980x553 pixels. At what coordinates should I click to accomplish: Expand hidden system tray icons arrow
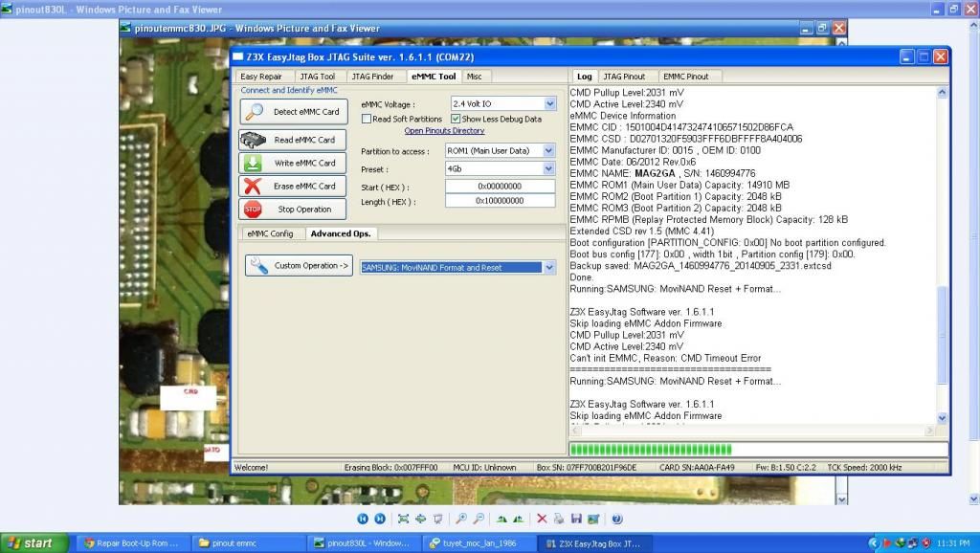pos(874,543)
